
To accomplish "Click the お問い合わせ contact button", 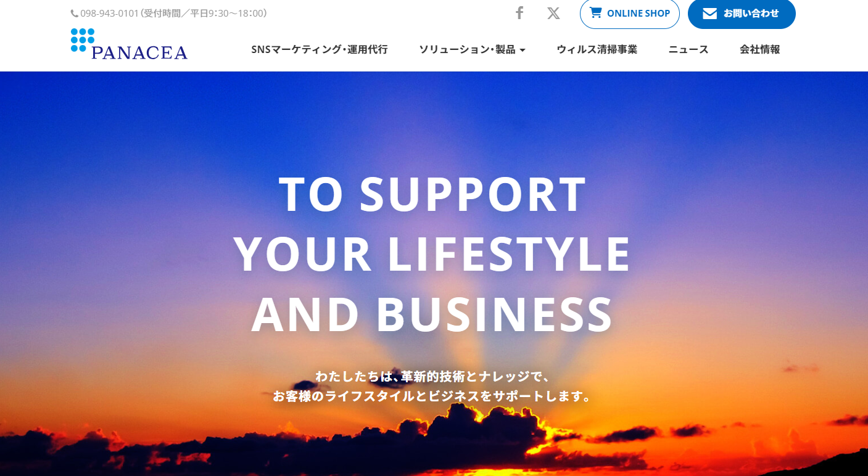I will click(x=742, y=14).
